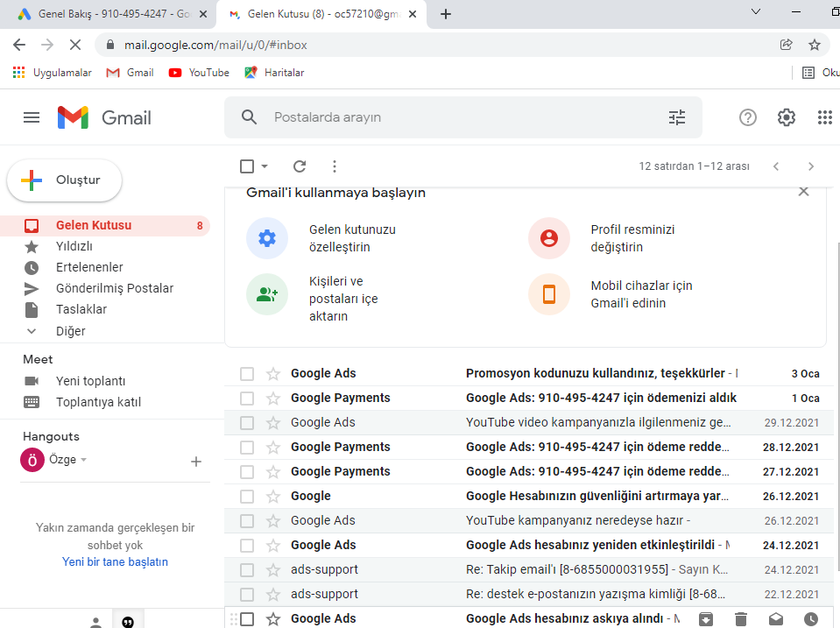Open the main menu hamburger icon
Viewport: 840px width, 628px height.
coord(32,117)
